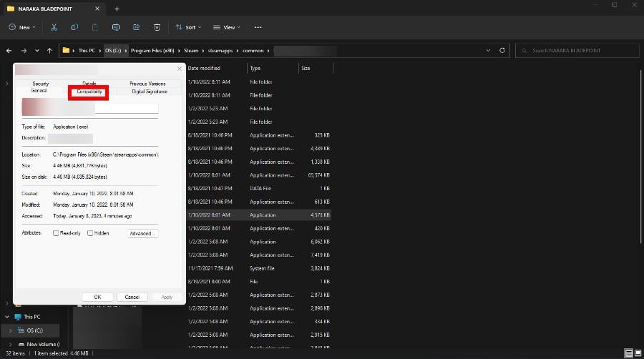Select the 325 KB Application extension row

click(259, 135)
